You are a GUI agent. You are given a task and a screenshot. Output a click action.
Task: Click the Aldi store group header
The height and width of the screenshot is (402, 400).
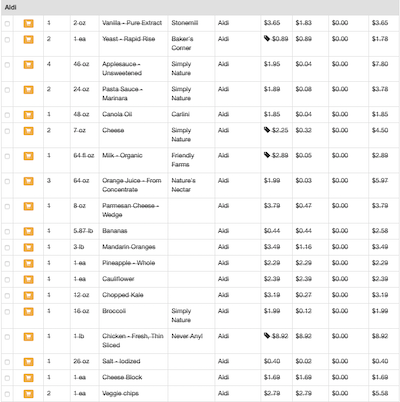click(200, 7)
